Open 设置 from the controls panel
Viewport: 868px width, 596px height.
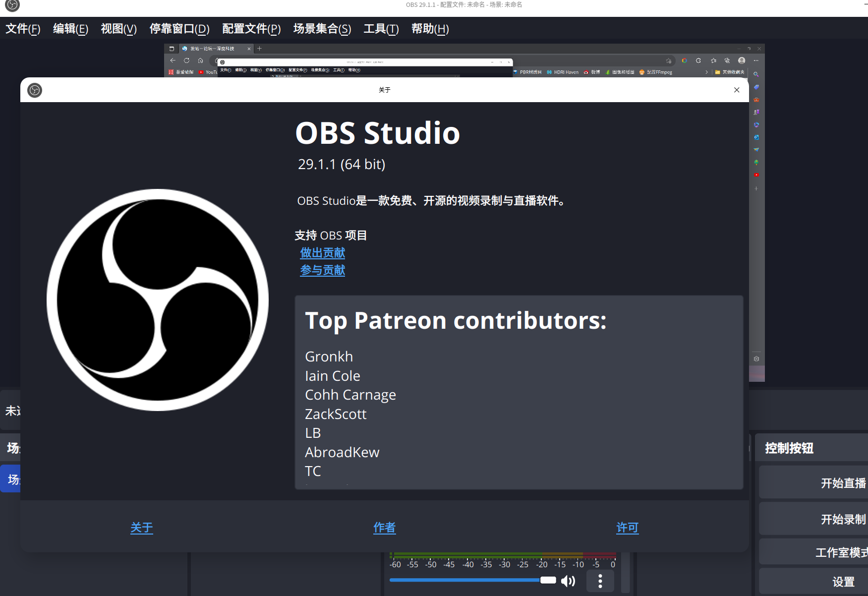[813, 581]
